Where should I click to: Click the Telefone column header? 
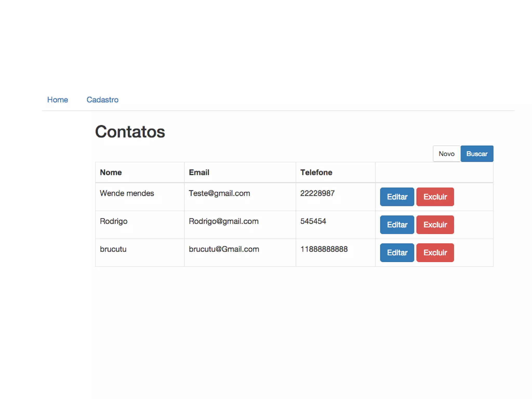(316, 172)
